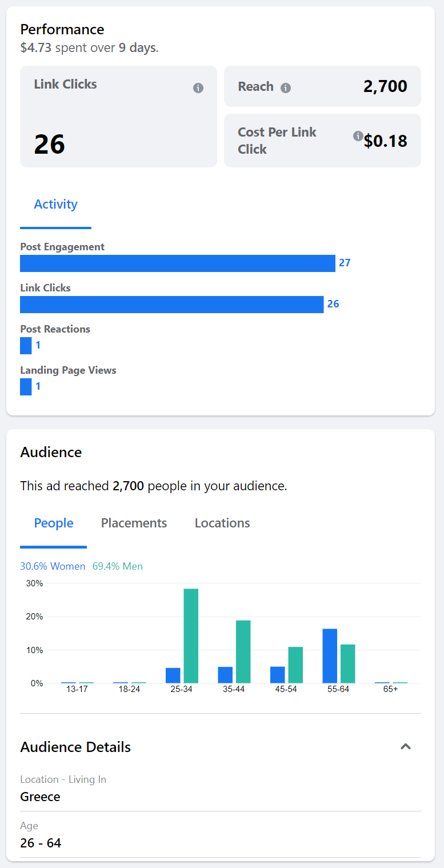Screen dimensions: 444x868
Task: Click the Greece location value
Action: [x=39, y=796]
